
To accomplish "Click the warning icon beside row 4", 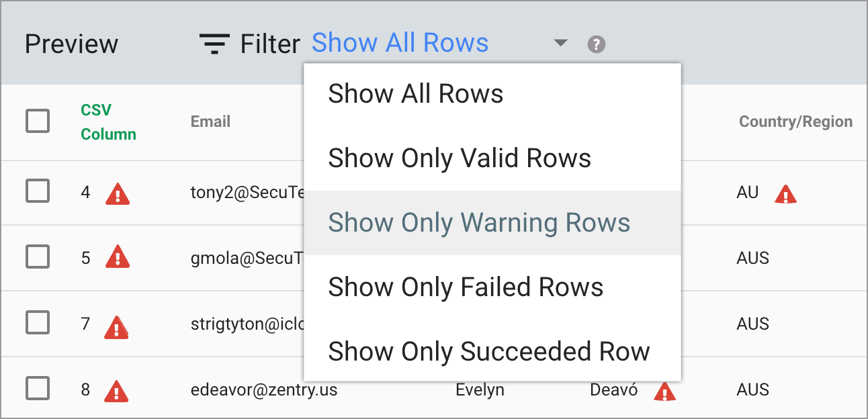I will pyautogui.click(x=117, y=193).
